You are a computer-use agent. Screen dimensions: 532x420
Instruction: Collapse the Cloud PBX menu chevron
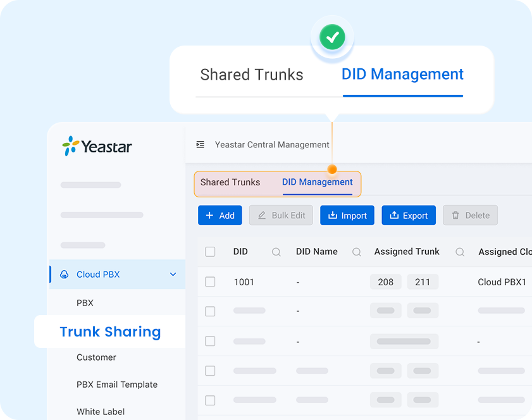click(173, 275)
